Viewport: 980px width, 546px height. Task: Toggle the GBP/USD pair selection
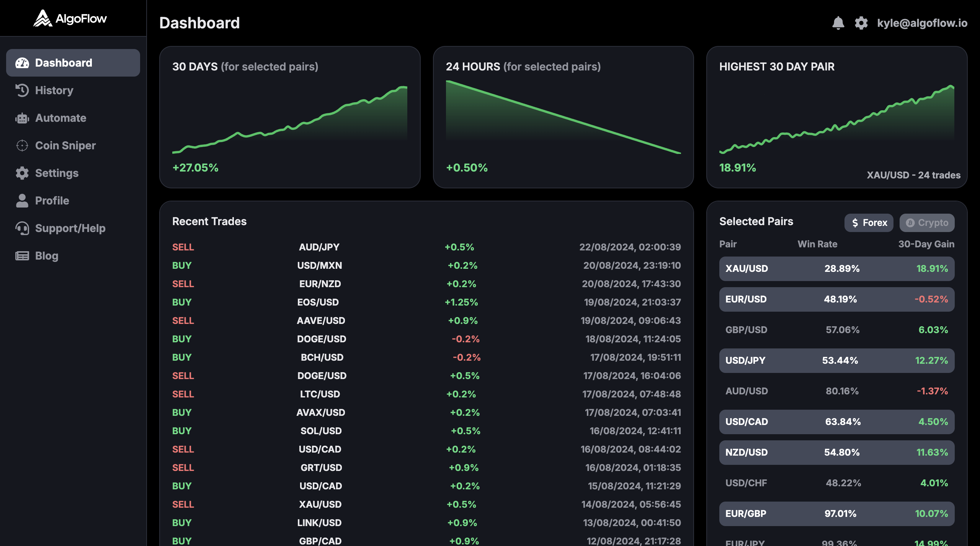(837, 330)
